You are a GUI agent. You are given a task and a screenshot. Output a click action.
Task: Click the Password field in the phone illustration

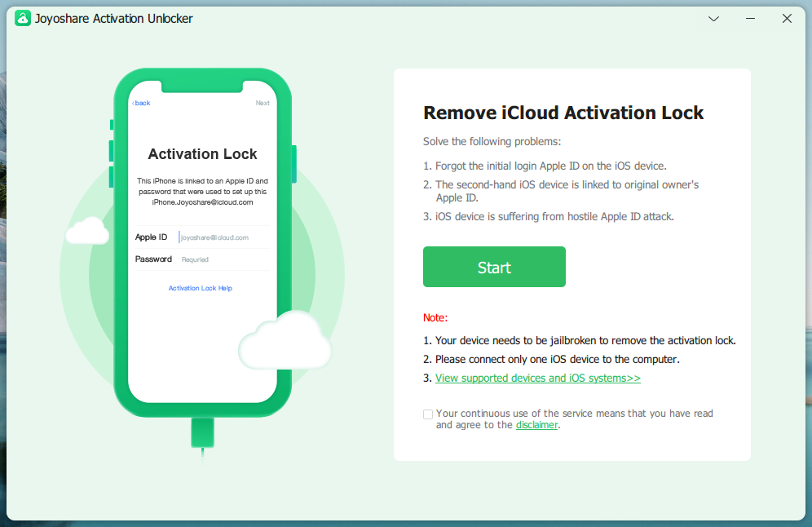pos(202,259)
